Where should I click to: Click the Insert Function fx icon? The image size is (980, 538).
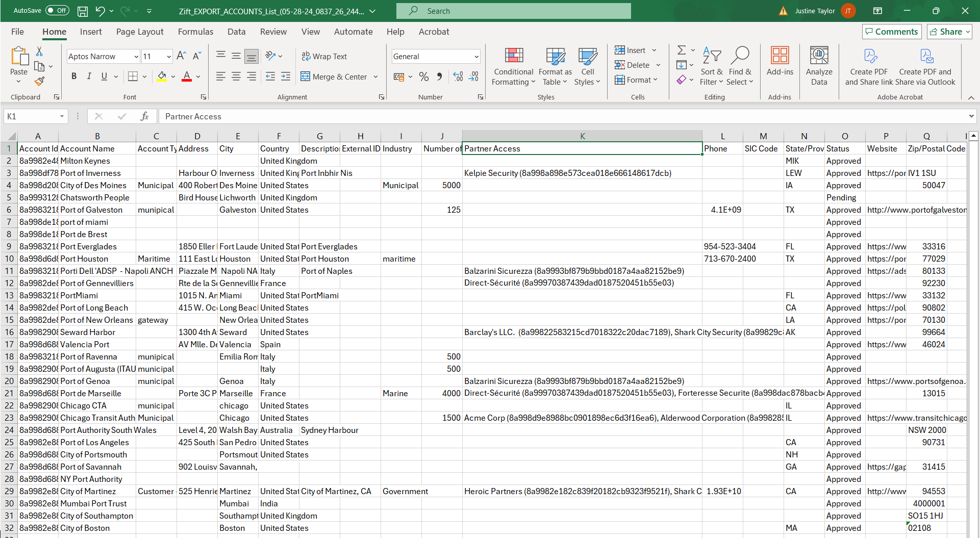pos(145,116)
